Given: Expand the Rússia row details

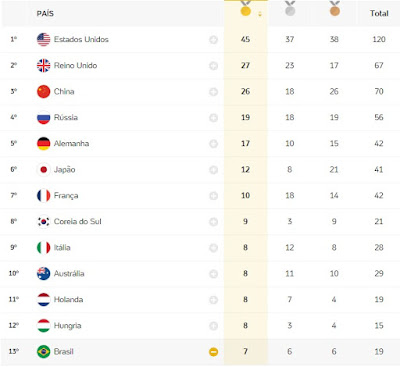Looking at the screenshot, I should (x=214, y=118).
